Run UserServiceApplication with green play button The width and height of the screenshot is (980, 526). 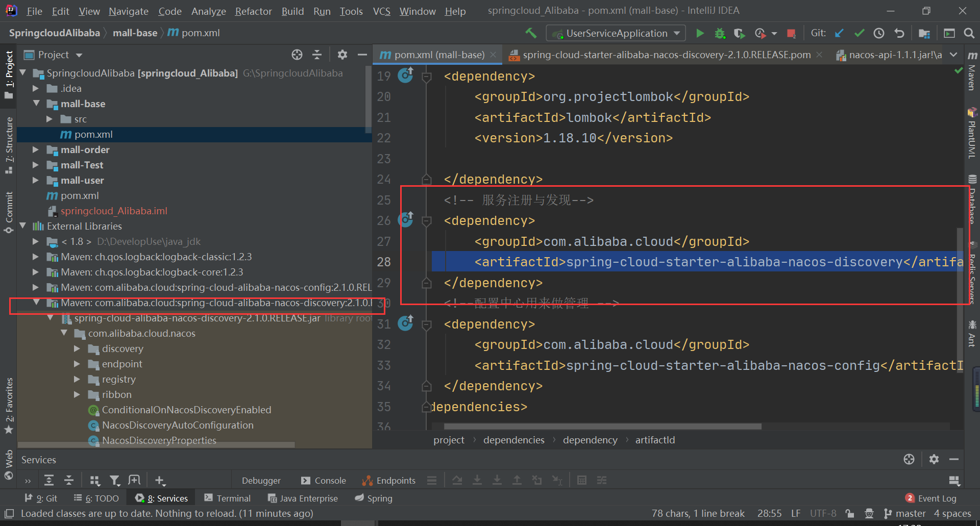[x=700, y=33]
